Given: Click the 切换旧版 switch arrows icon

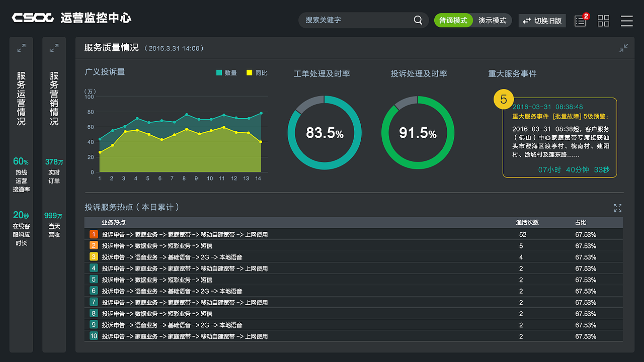Looking at the screenshot, I should [x=527, y=21].
